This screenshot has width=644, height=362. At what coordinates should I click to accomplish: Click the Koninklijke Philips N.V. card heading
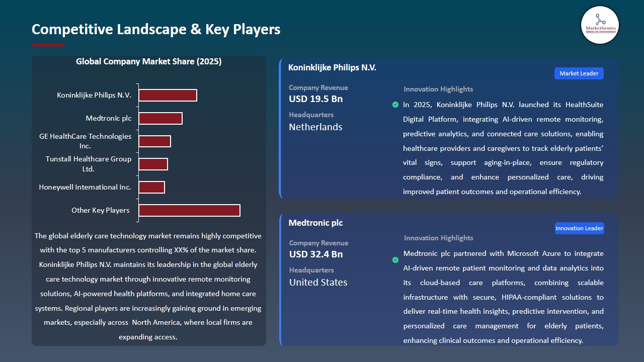click(332, 67)
